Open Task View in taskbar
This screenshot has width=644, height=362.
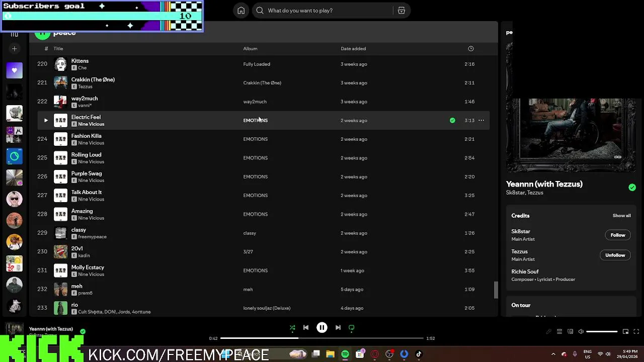(x=315, y=354)
